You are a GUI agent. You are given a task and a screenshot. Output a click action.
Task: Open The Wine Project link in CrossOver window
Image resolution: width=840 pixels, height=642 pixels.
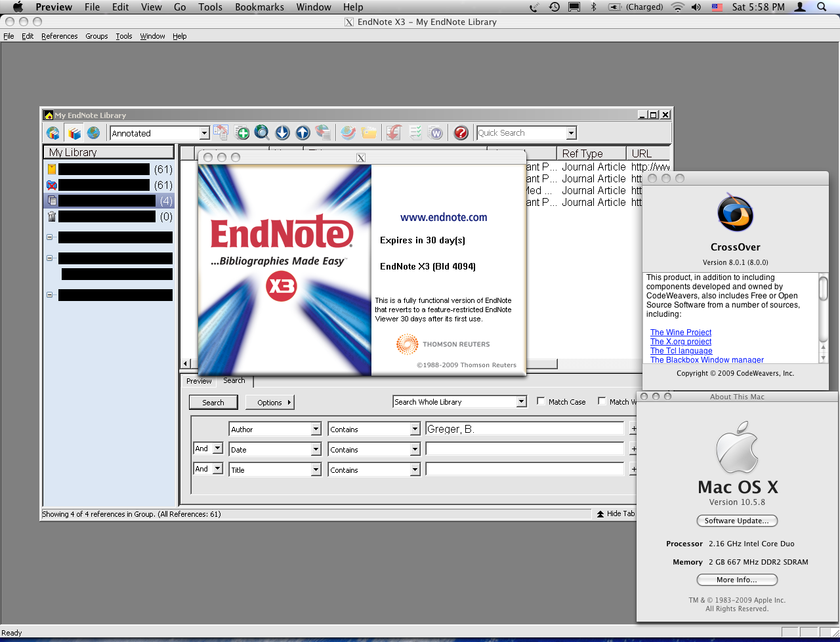click(x=680, y=332)
